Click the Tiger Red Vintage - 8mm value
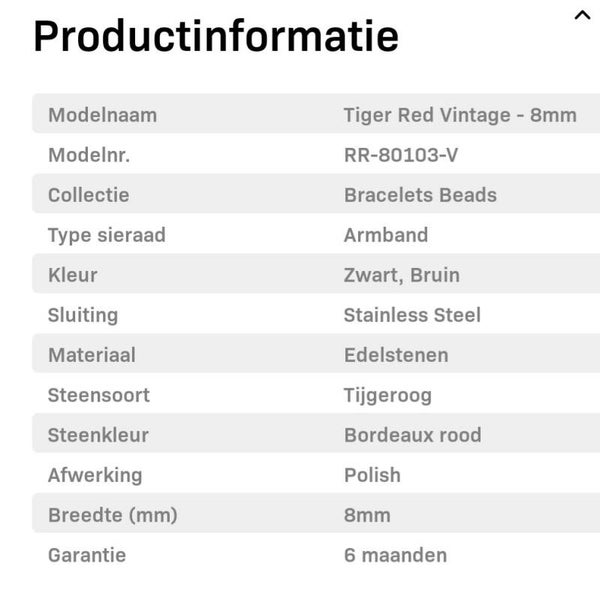 pyautogui.click(x=460, y=115)
